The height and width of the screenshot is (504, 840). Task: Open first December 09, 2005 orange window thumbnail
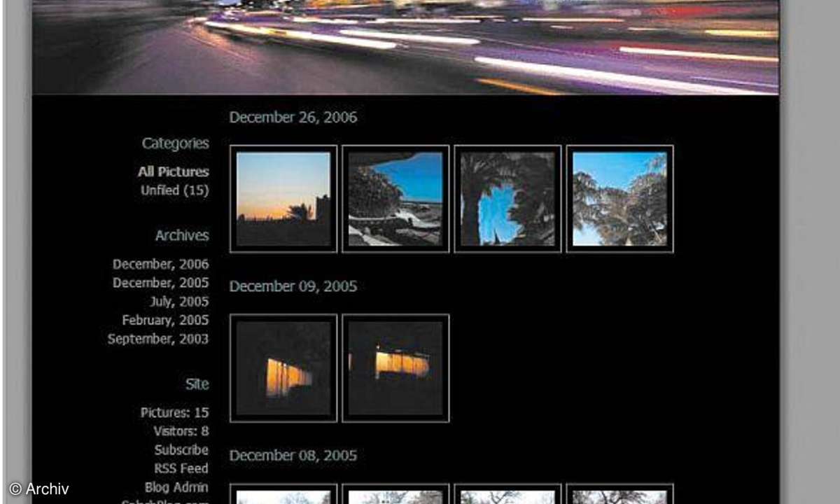tap(283, 368)
